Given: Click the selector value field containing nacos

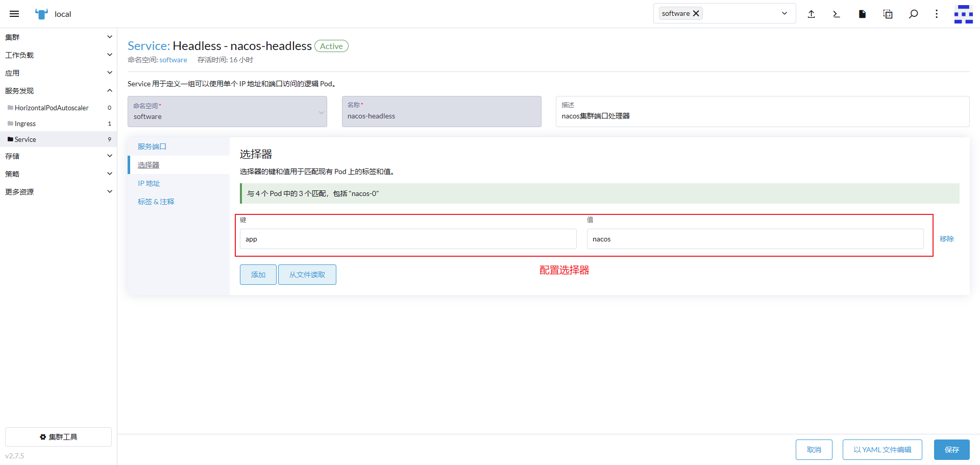Looking at the screenshot, I should click(755, 239).
